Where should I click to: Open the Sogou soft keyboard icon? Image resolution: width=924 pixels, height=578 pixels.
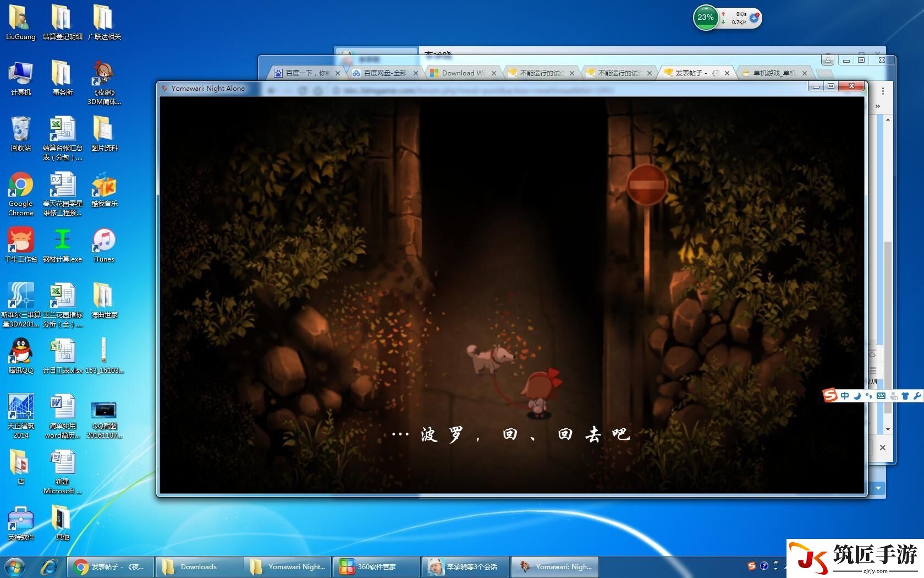(881, 395)
